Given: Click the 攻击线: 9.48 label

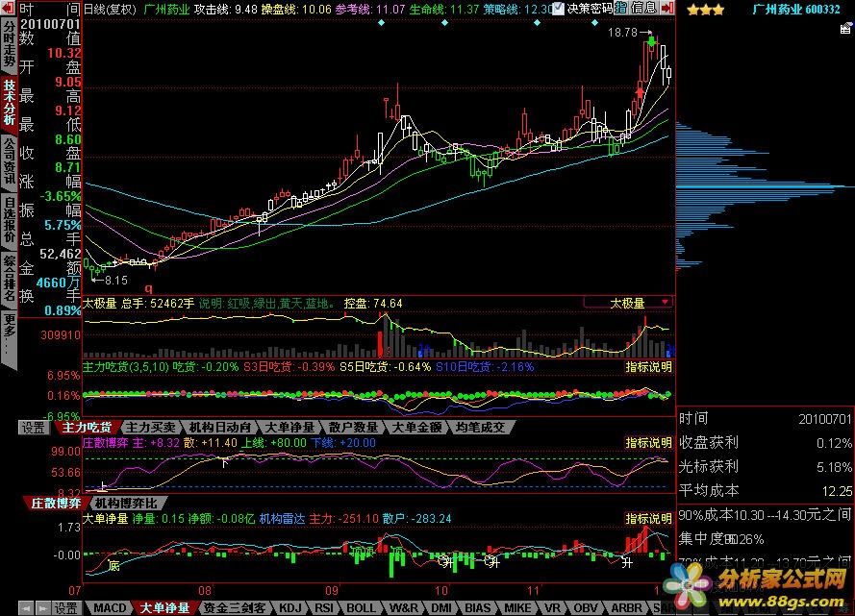Looking at the screenshot, I should pos(226,10).
